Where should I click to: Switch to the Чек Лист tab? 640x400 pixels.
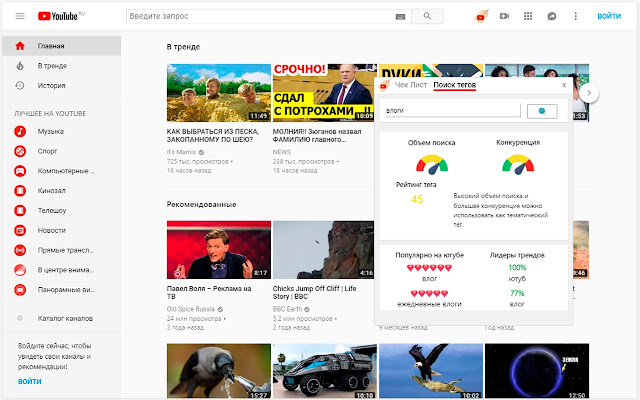coord(411,85)
